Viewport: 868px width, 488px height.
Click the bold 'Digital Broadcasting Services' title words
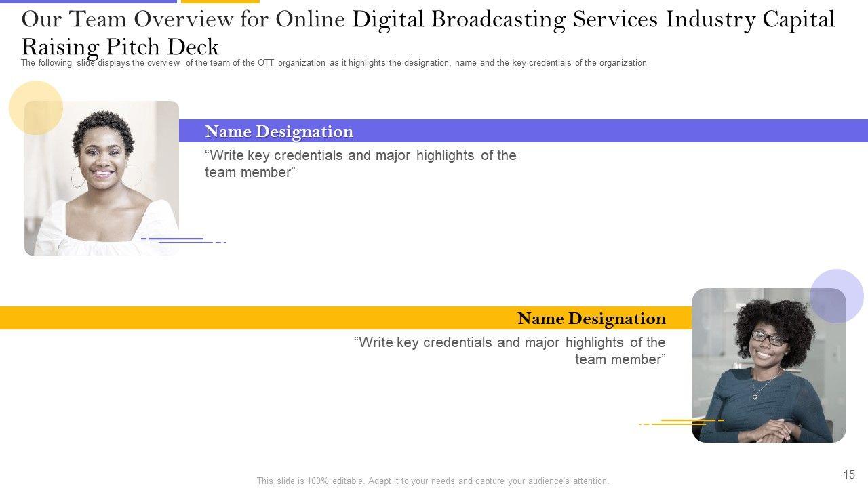tap(505, 20)
